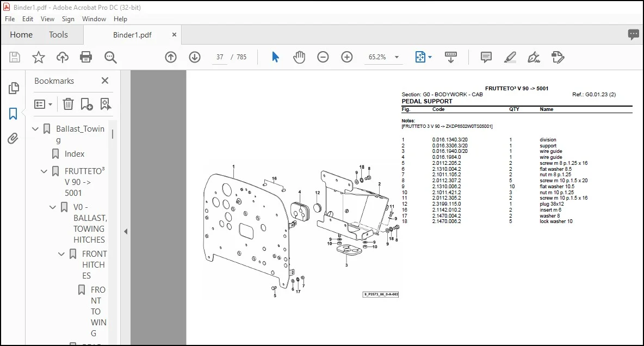Screen dimensions: 644x346
Task: Zoom out with minus button
Action: point(323,57)
